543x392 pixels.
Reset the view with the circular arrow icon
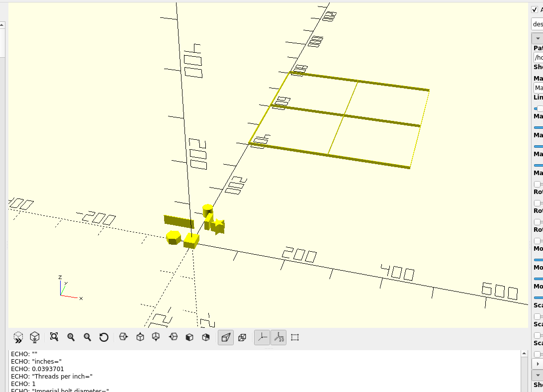click(x=103, y=337)
